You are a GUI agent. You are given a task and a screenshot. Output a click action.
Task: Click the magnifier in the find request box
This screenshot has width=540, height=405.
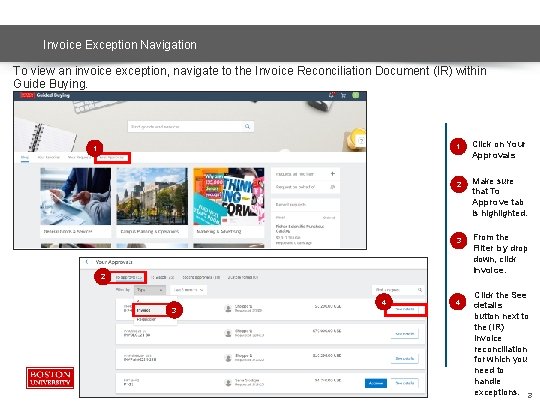[420, 290]
